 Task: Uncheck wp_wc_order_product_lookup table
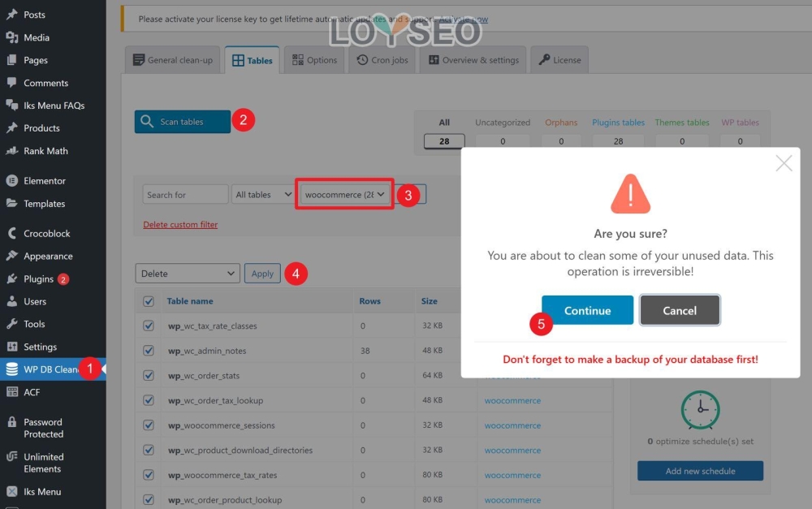pyautogui.click(x=149, y=500)
